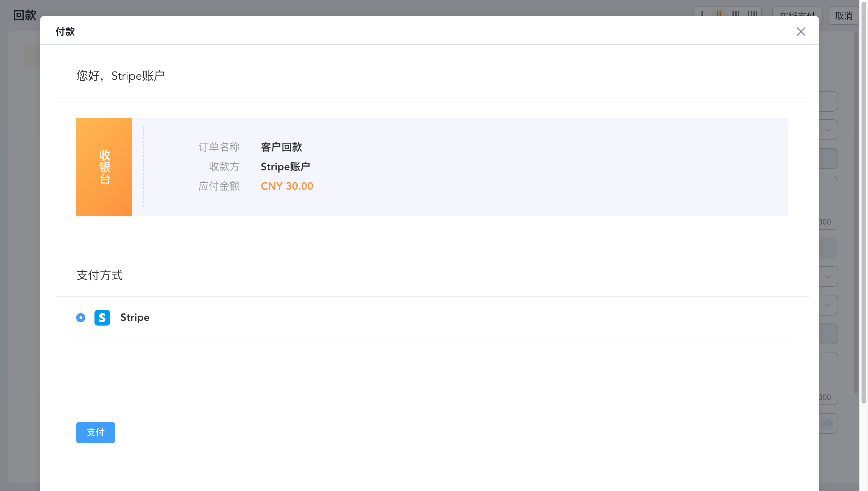868x491 pixels.
Task: Click the partially hidden 在线支付 button
Action: point(797,13)
